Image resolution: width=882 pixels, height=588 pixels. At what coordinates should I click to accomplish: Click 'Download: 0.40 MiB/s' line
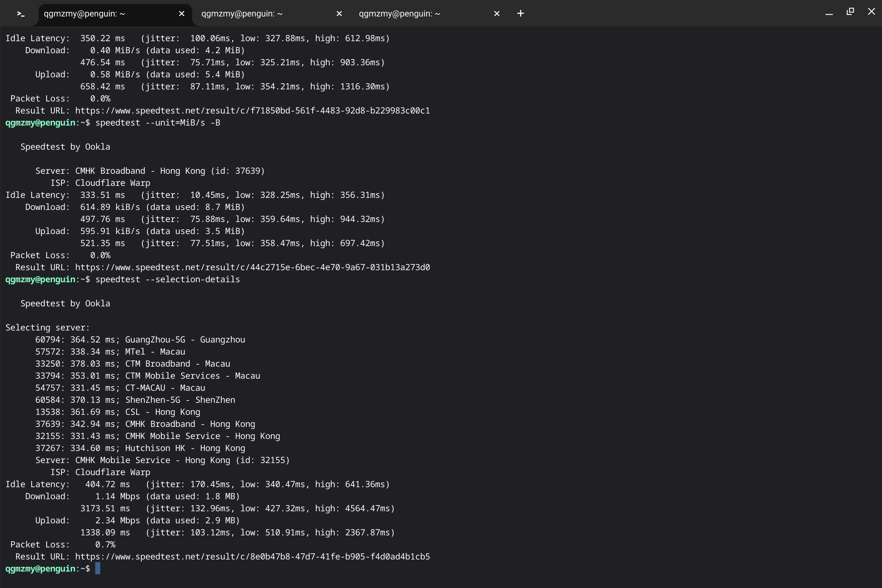tap(135, 50)
